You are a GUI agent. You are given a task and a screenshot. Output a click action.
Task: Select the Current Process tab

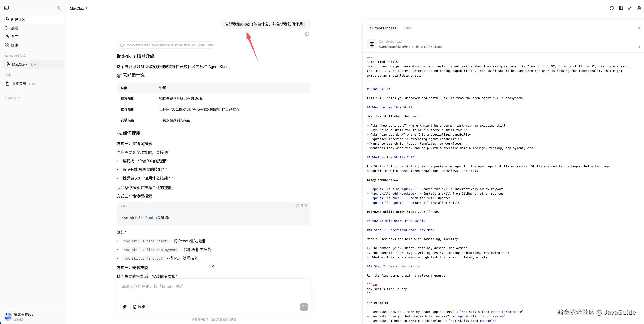(383, 28)
